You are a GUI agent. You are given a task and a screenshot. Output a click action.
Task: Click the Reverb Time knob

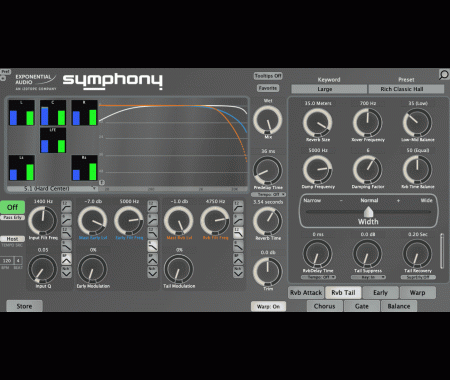[268, 221]
